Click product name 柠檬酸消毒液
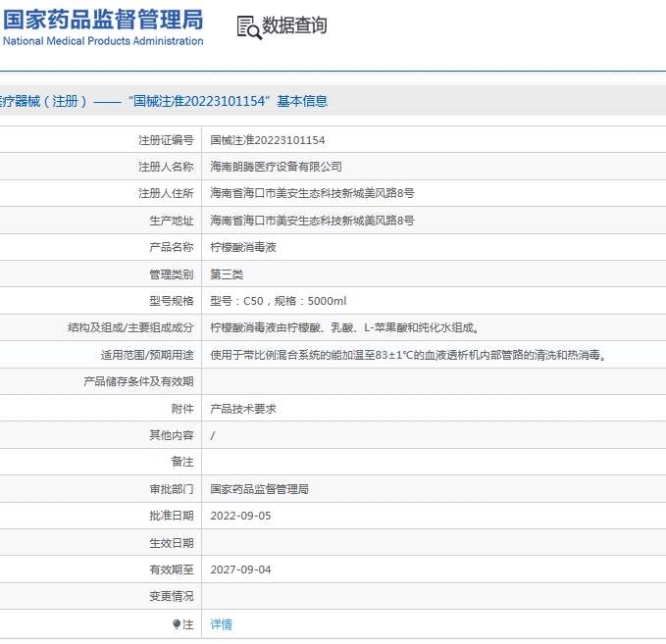This screenshot has height=644, width=666. (243, 247)
